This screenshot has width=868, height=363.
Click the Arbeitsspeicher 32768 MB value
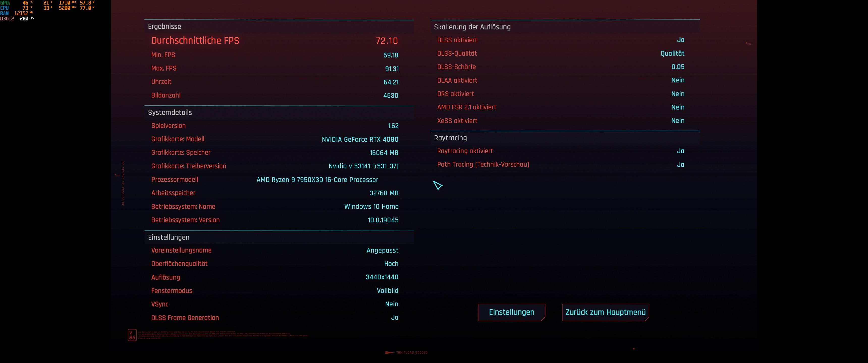(x=384, y=193)
